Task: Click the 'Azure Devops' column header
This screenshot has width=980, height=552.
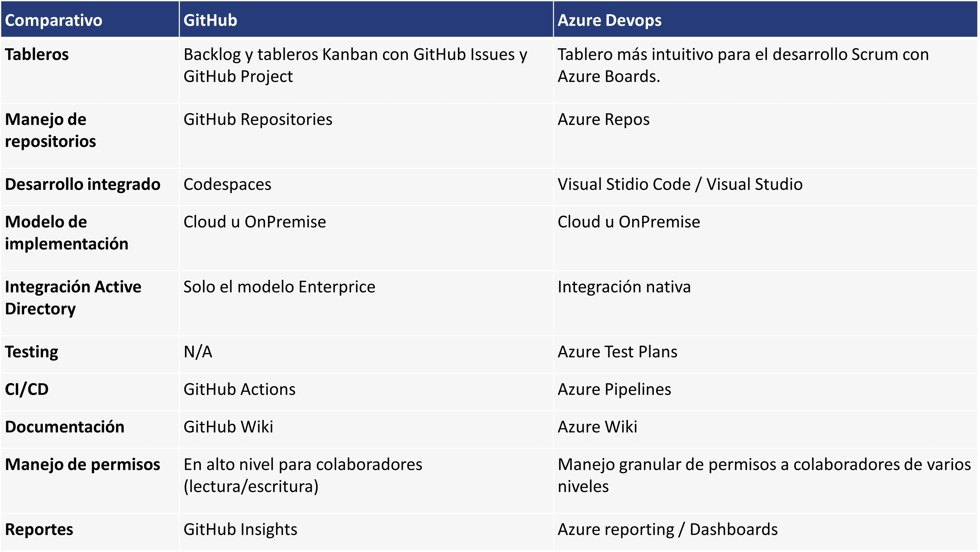Action: pos(765,19)
